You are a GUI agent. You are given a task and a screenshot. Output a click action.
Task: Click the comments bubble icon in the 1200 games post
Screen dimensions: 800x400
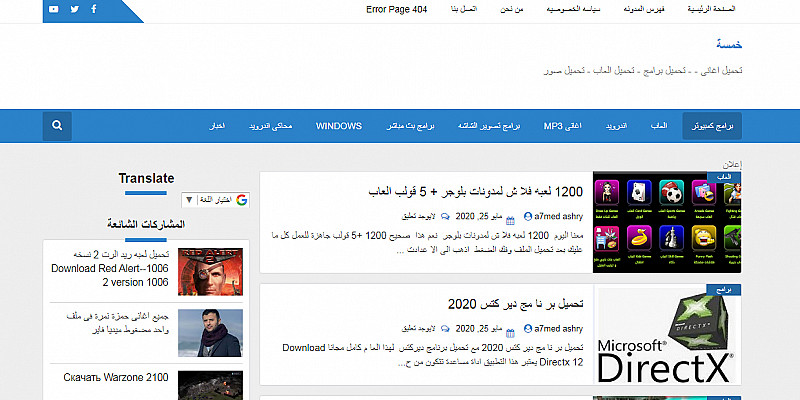(445, 216)
